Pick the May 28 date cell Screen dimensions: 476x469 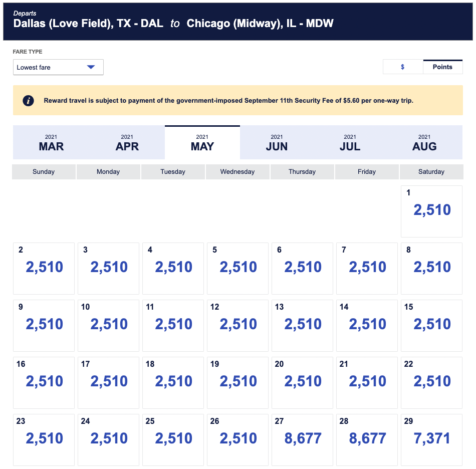(x=367, y=439)
